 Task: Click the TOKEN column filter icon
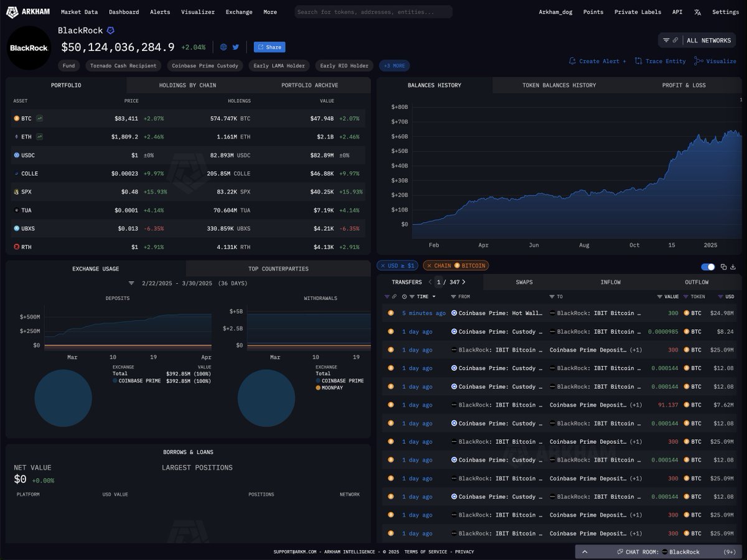[x=686, y=297]
